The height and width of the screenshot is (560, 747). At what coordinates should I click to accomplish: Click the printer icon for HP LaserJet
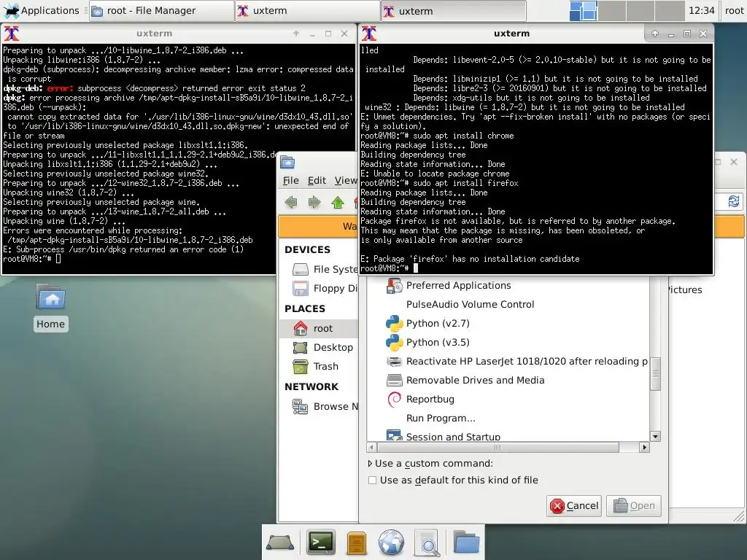click(394, 362)
